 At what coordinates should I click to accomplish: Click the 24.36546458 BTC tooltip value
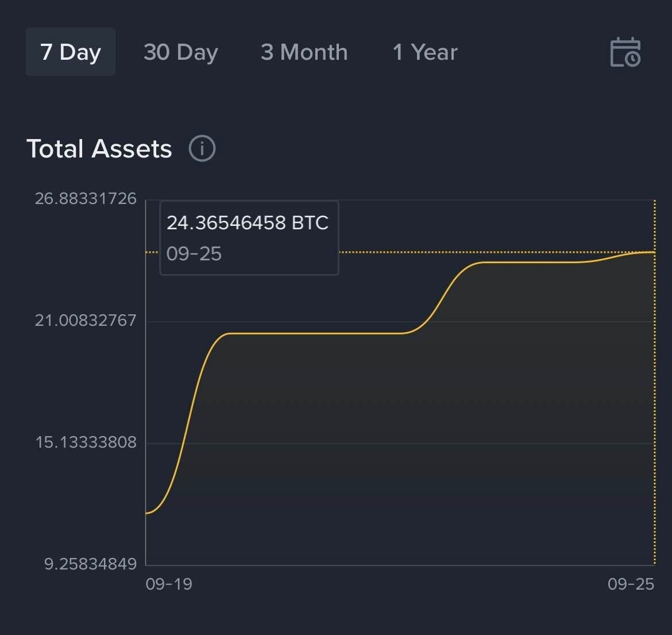point(248,223)
